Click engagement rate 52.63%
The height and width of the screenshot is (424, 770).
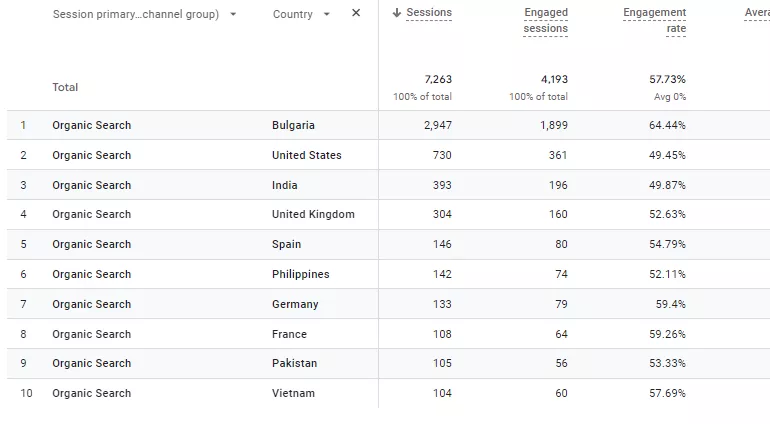click(667, 214)
